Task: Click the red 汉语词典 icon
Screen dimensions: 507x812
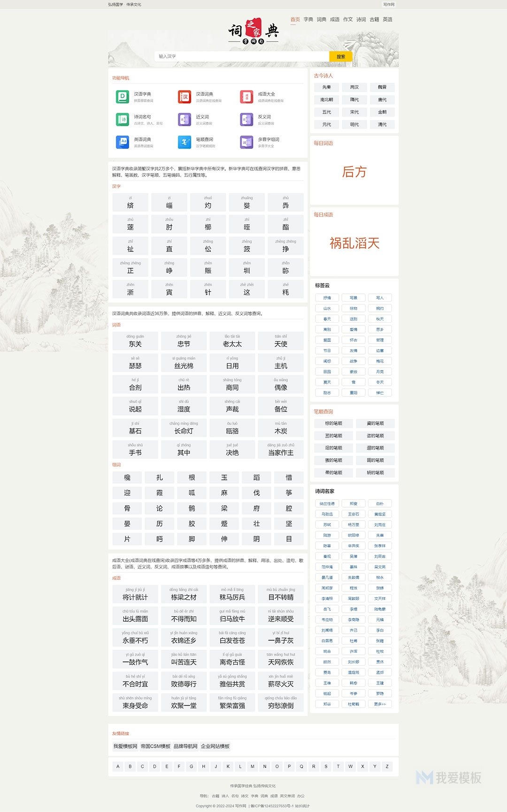Action: [184, 97]
